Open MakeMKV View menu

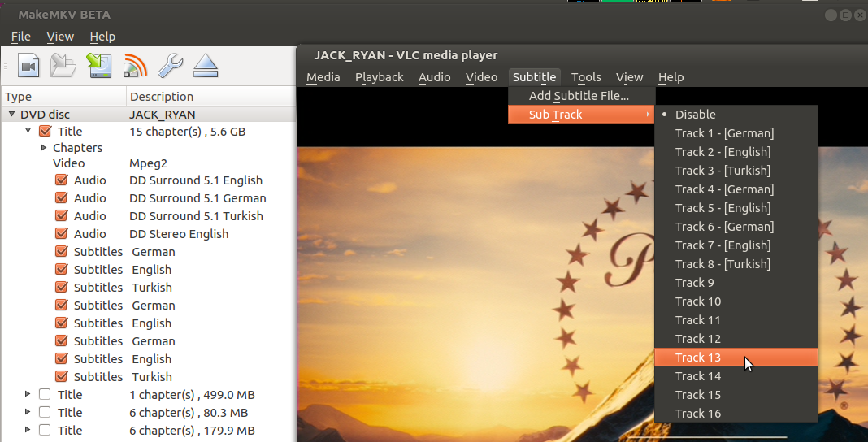(60, 37)
